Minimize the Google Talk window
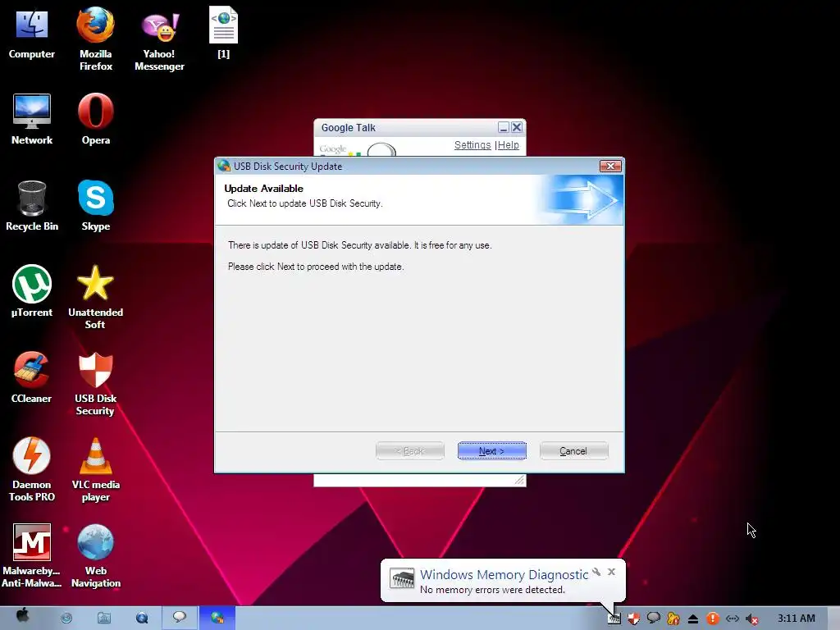This screenshot has width=840, height=630. pyautogui.click(x=503, y=127)
